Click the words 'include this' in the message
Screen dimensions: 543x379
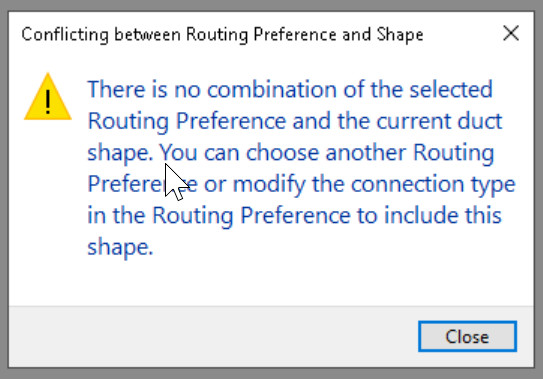click(443, 215)
